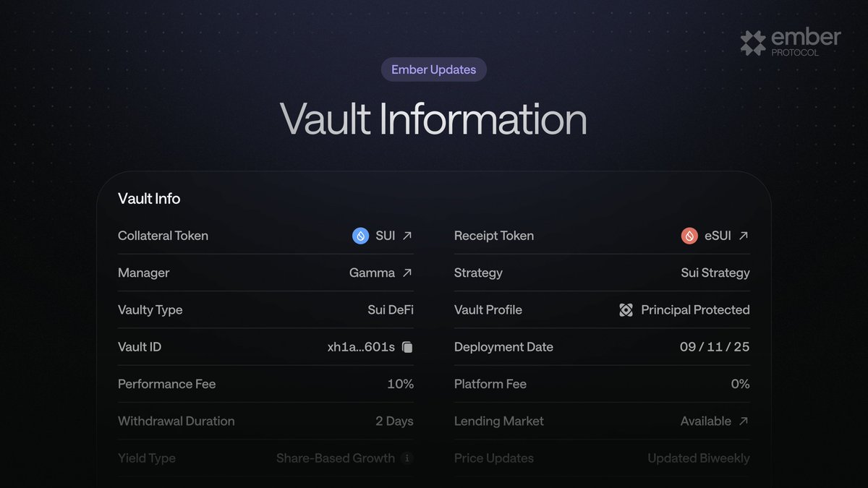Viewport: 868px width, 488px height.
Task: Click the Sui DeFi value
Action: [x=391, y=309]
